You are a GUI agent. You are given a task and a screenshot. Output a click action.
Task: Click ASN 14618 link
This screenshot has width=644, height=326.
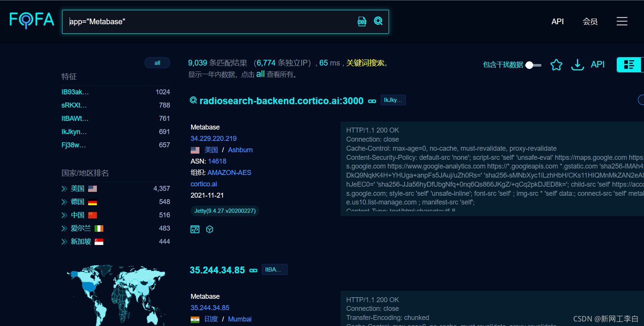(x=217, y=161)
